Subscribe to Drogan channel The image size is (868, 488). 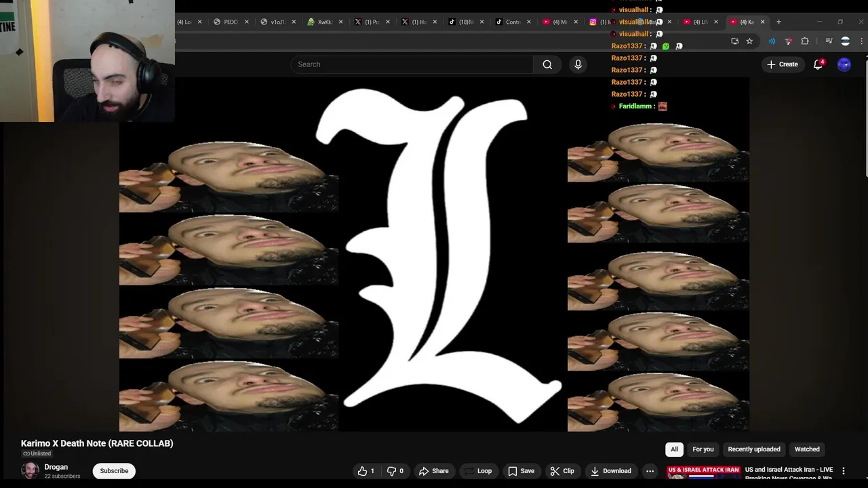pyautogui.click(x=114, y=471)
